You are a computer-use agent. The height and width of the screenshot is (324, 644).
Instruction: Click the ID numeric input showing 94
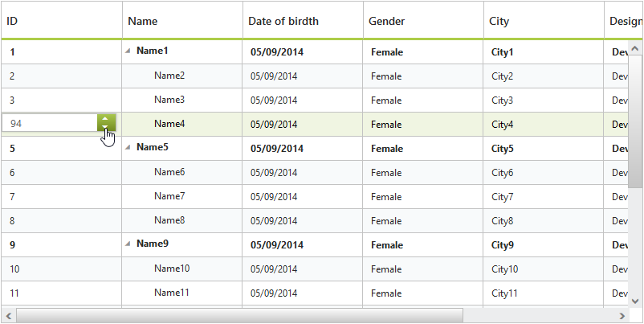click(50, 124)
